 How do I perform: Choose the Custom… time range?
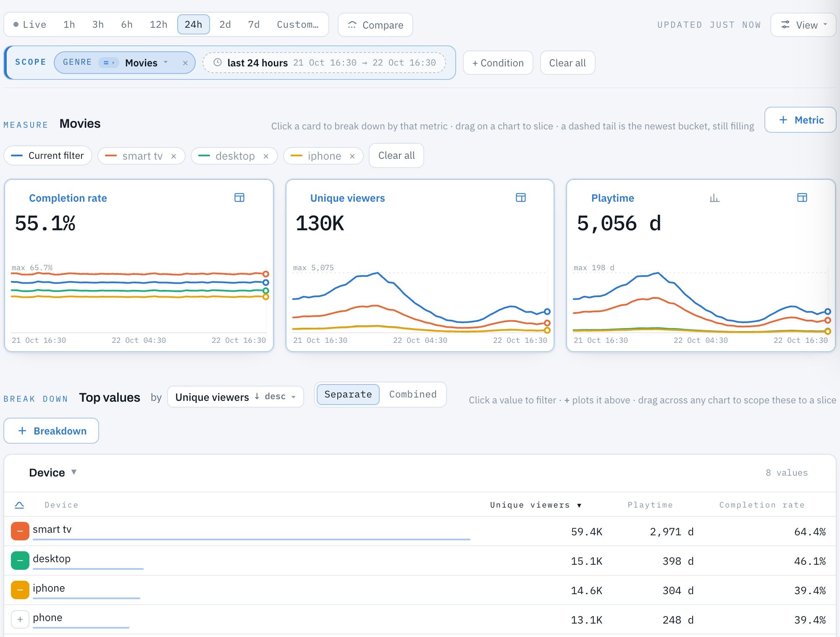(298, 24)
